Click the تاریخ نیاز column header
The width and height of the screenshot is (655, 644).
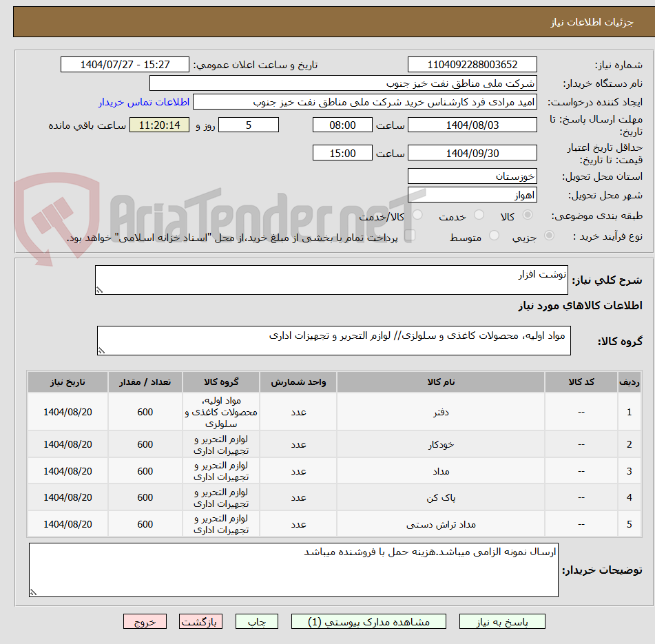click(x=67, y=382)
